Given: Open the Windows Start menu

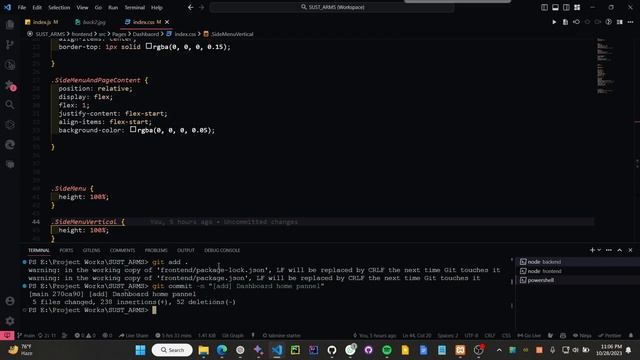Looking at the screenshot, I should [140, 350].
